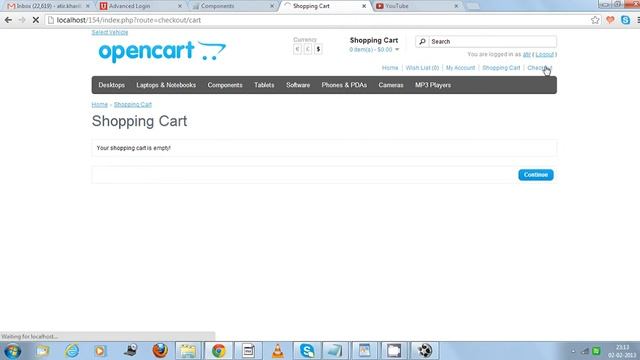Open the Skype extension icon in the browser toolbar
This screenshot has height=360, width=640.
[x=625, y=20]
